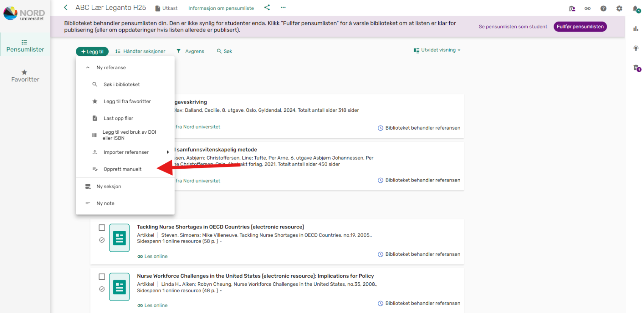Open the library/instructor icon in top bar
Viewport: 644px width, 313px height.
[x=572, y=8]
